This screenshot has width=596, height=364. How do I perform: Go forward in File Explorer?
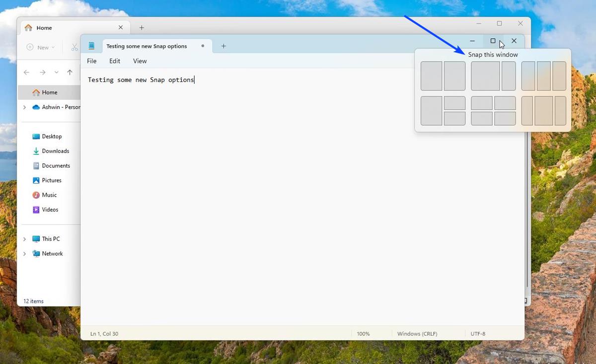point(43,73)
